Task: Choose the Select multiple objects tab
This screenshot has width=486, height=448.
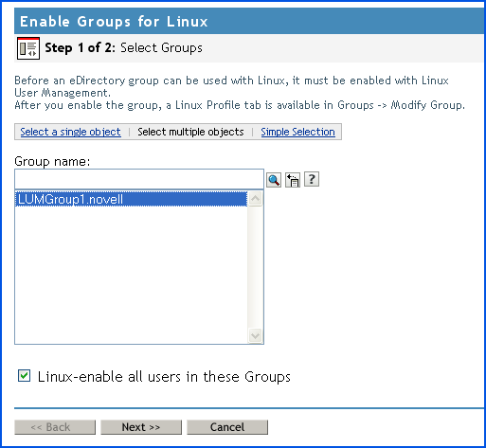Action: point(190,132)
